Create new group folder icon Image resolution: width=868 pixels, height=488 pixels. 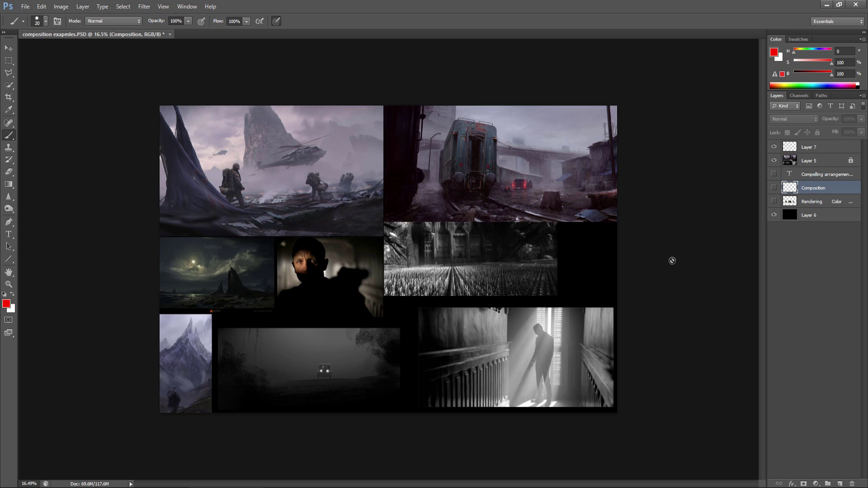[828, 483]
